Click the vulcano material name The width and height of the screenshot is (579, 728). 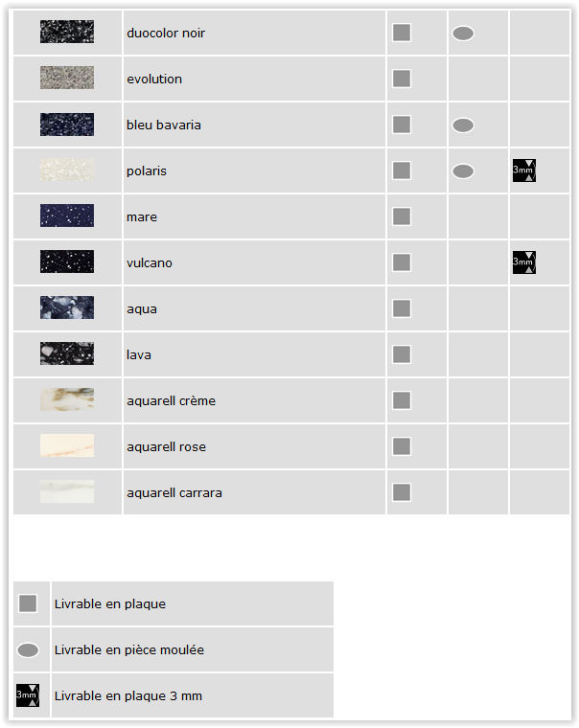150,262
